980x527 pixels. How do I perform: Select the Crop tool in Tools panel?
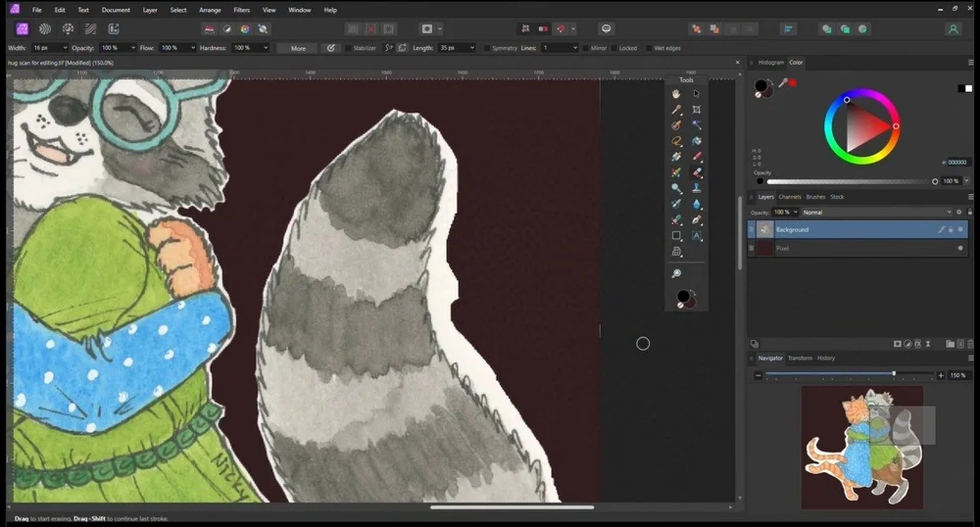point(697,110)
